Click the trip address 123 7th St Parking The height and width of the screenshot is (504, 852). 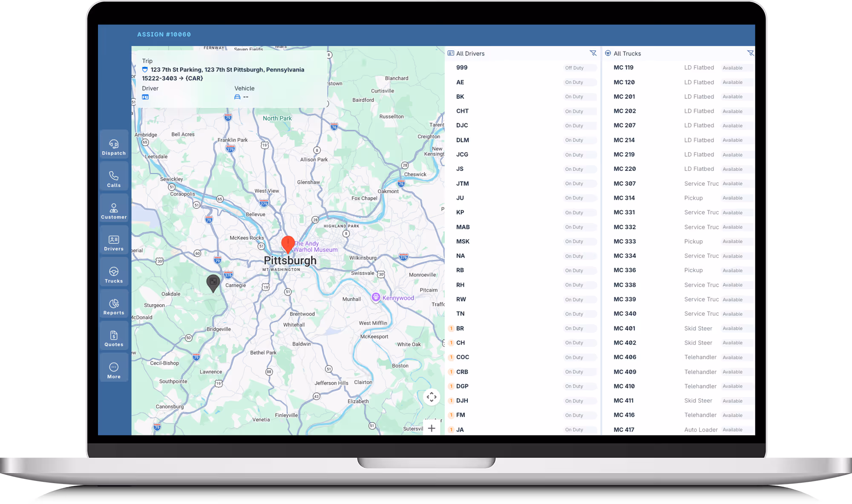tap(223, 74)
